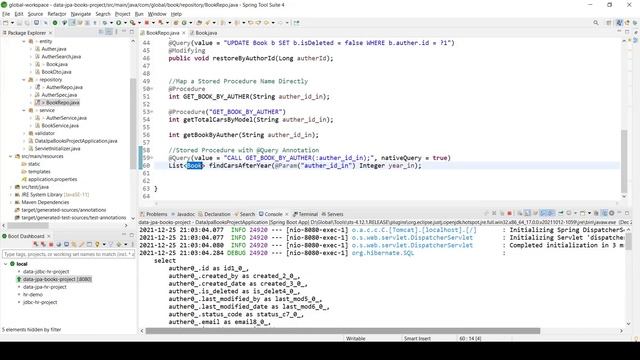The image size is (640, 360).
Task: Stop app with Boot Dashboard red stop icon
Action: 51,244
